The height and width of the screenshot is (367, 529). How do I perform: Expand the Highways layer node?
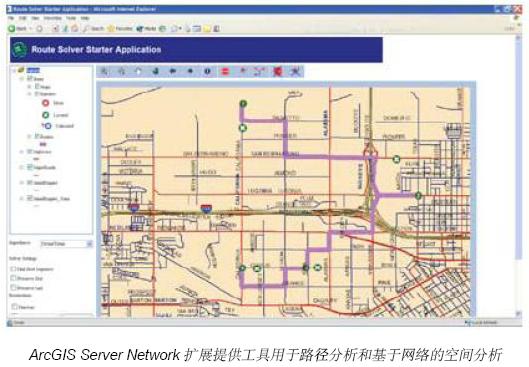[x=22, y=152]
